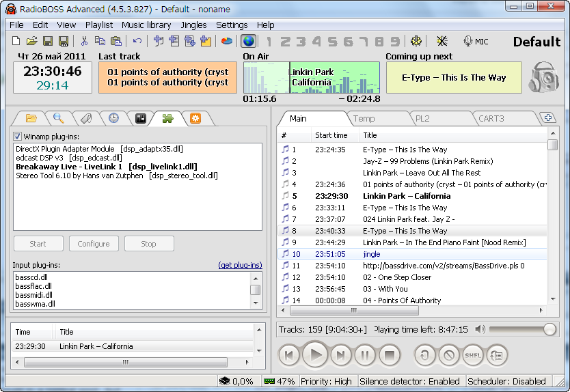Click the gear settings toolbar icon
The width and height of the screenshot is (570, 392).
[416, 41]
